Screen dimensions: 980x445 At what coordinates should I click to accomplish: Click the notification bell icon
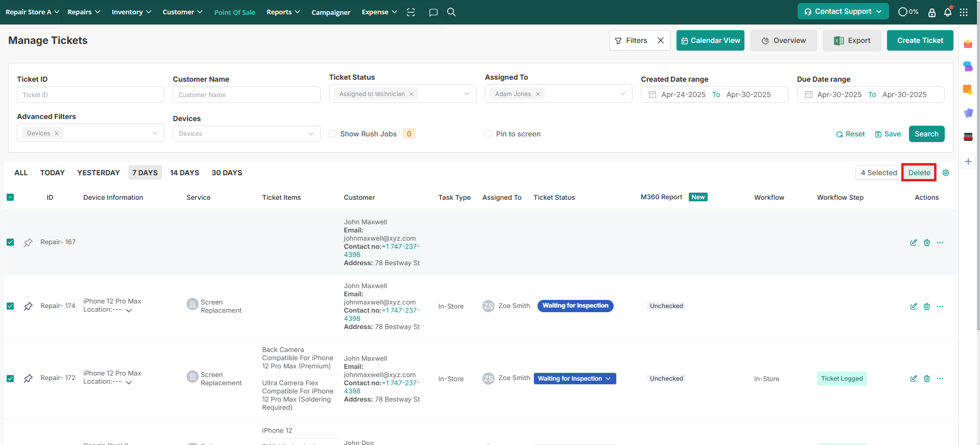click(x=947, y=12)
